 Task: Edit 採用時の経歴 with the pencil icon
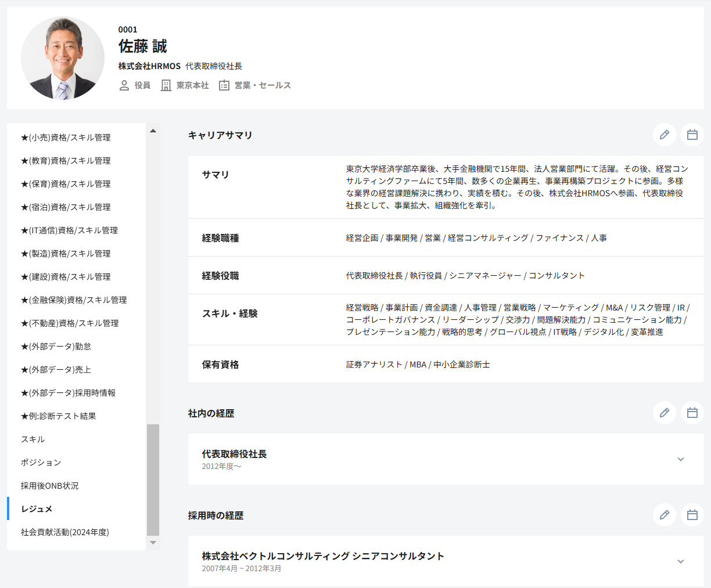(x=664, y=515)
